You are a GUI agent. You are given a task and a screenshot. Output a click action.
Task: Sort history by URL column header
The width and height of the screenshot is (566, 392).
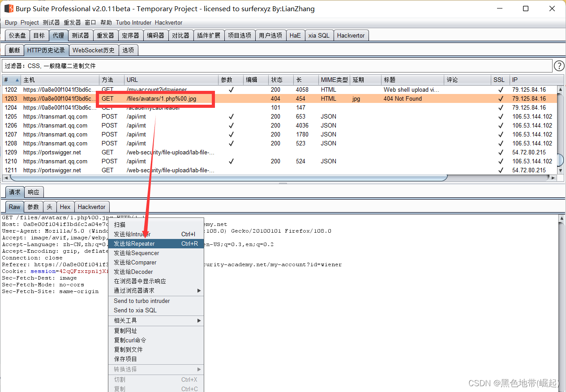point(172,80)
